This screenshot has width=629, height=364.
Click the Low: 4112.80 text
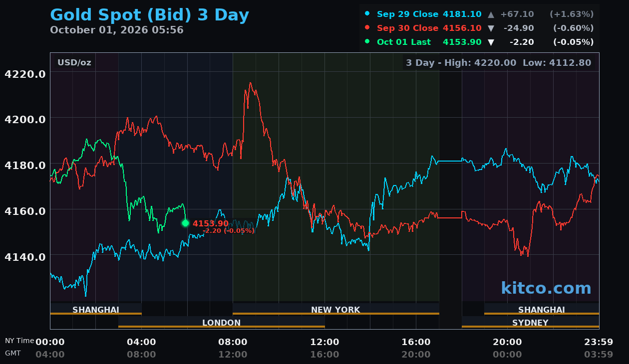(557, 62)
